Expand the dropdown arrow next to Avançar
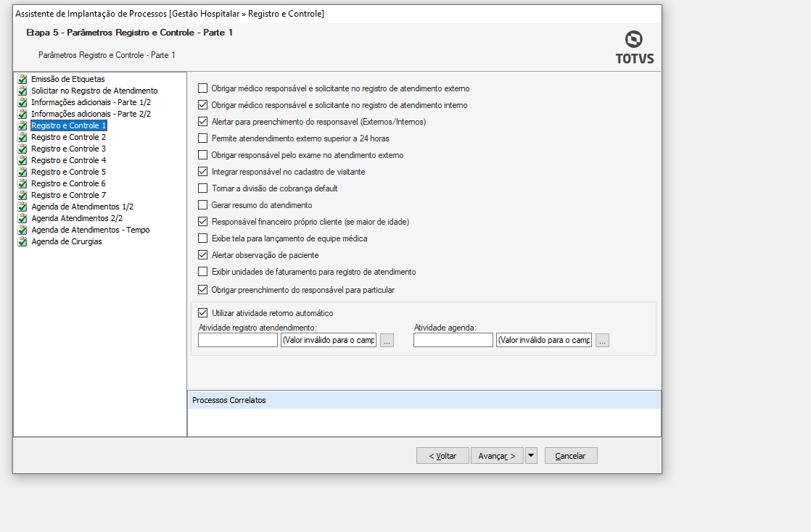Screen dimensions: 811x532 (x=531, y=455)
